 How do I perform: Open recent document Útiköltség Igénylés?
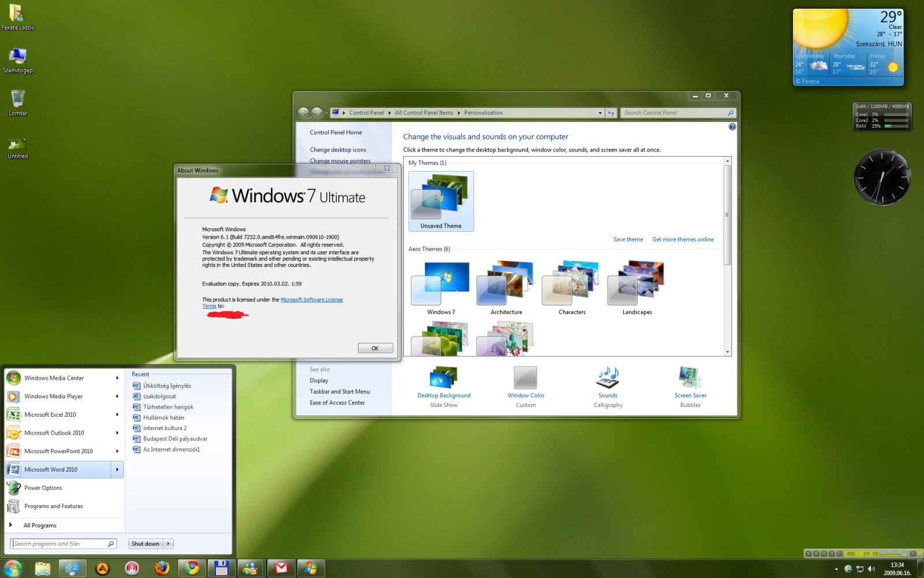pos(167,386)
